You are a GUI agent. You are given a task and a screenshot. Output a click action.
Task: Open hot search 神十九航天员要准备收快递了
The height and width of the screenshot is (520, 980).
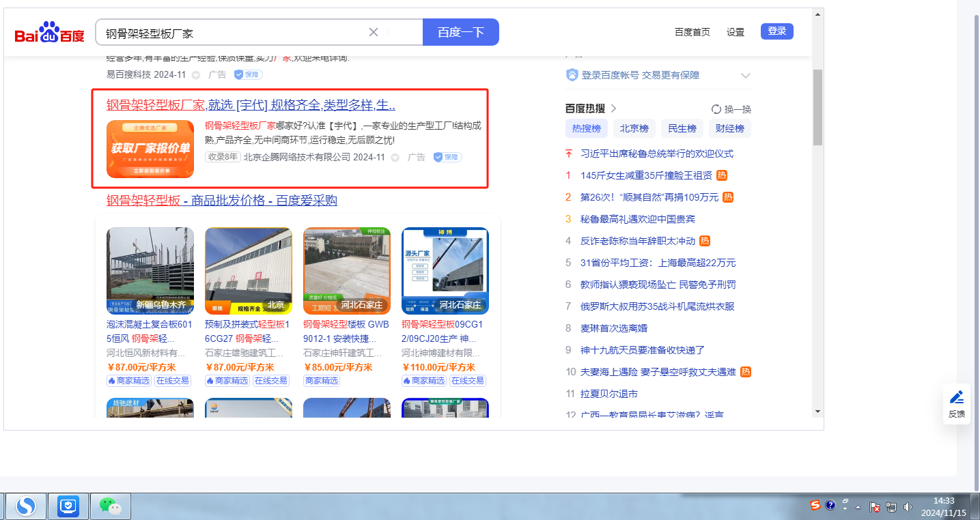point(643,350)
